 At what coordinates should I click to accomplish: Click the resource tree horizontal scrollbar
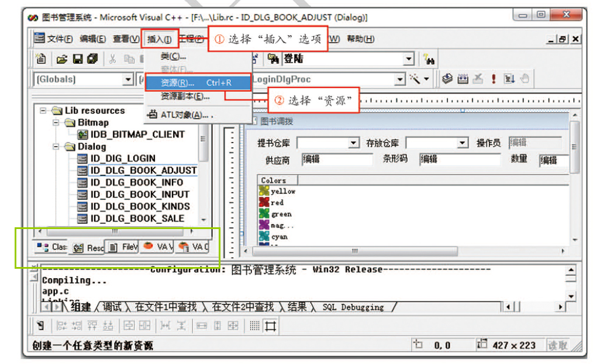[x=116, y=231]
